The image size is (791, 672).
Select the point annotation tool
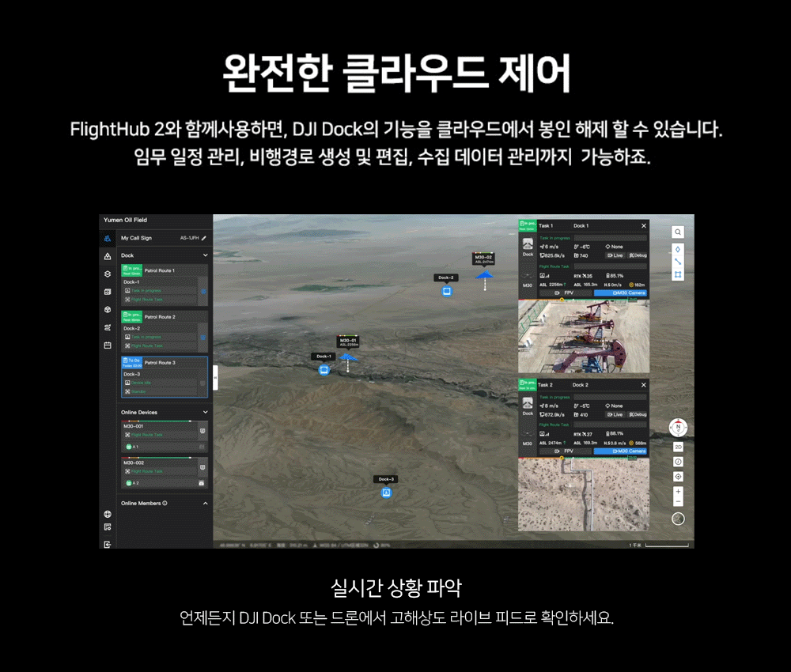point(678,249)
